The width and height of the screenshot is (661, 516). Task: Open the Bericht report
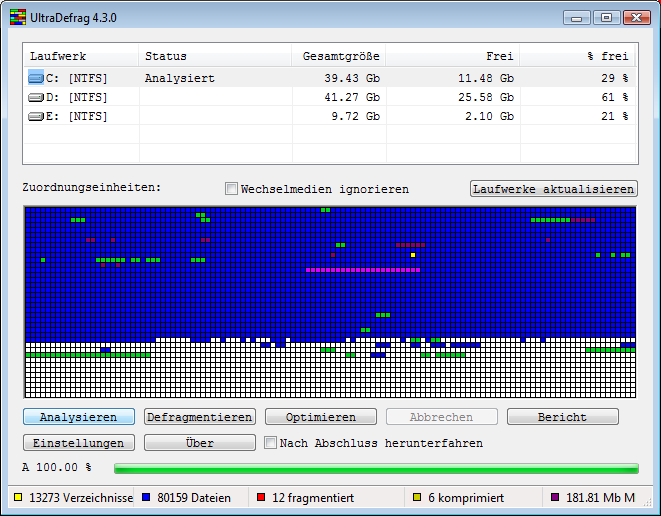(563, 417)
